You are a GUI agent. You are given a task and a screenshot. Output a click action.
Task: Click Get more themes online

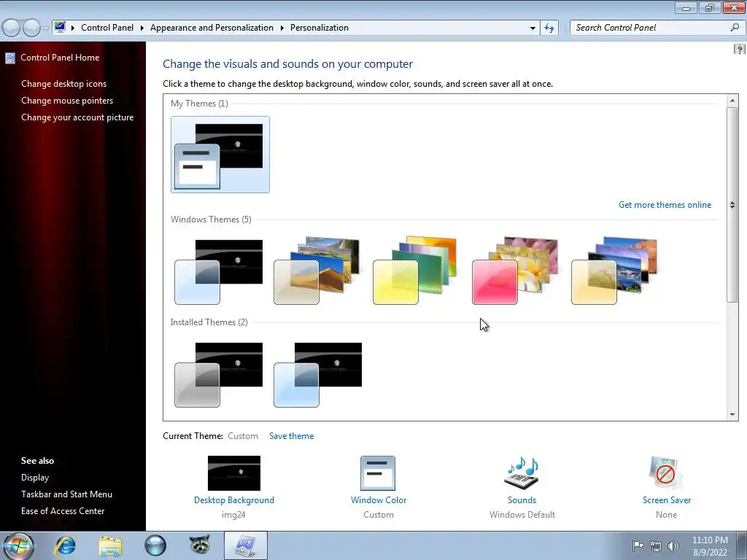coord(665,205)
